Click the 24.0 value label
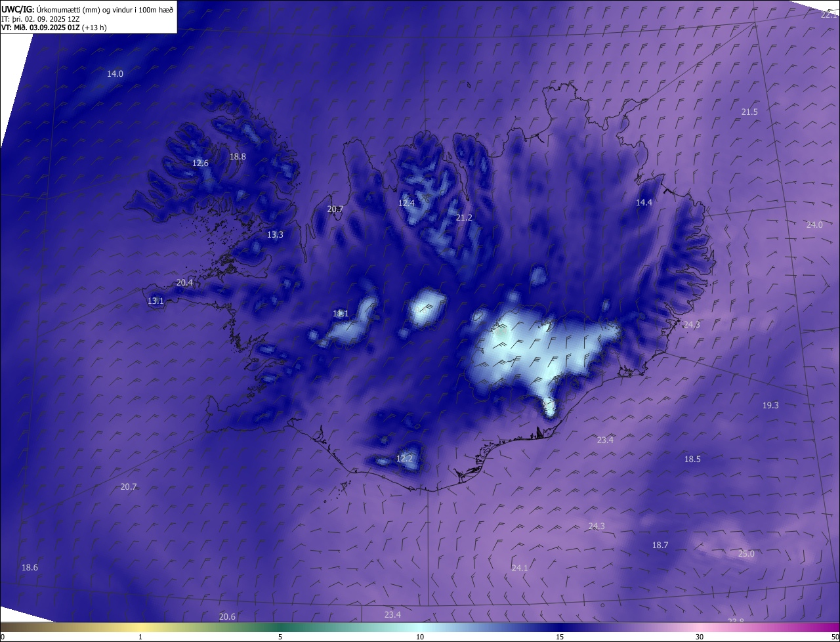The image size is (840, 642). (814, 225)
